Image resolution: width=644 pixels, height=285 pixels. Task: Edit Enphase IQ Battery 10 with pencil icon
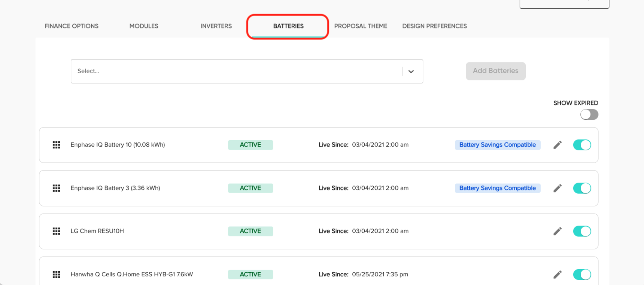pyautogui.click(x=558, y=145)
